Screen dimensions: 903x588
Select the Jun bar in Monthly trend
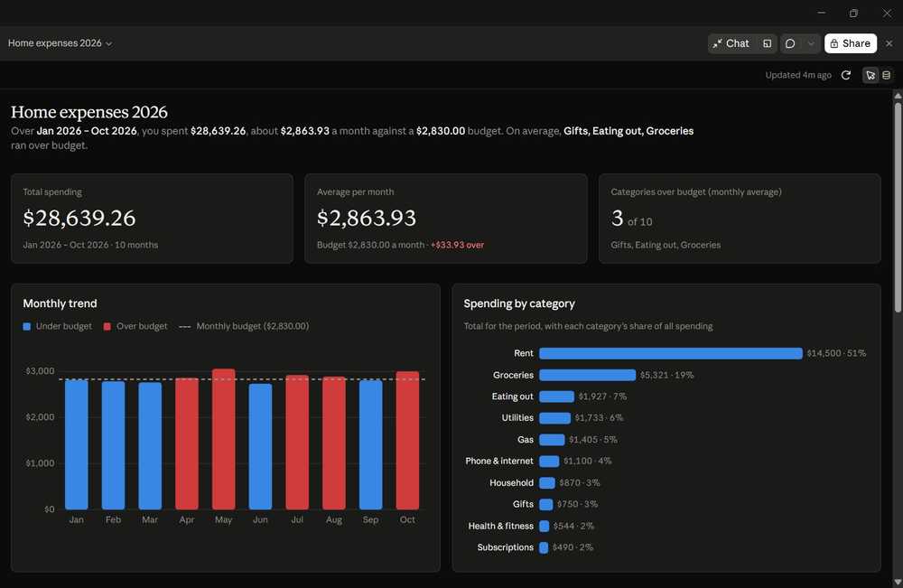[260, 446]
